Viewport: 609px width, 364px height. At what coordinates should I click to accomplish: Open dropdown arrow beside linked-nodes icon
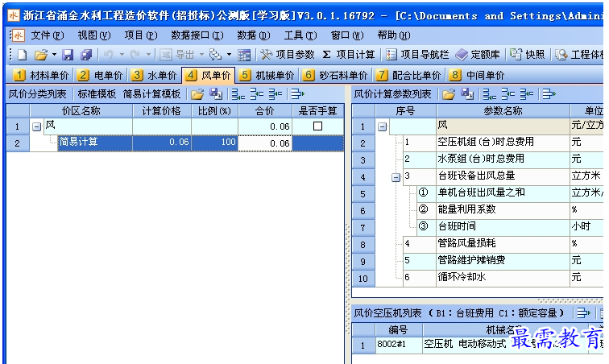click(x=229, y=55)
